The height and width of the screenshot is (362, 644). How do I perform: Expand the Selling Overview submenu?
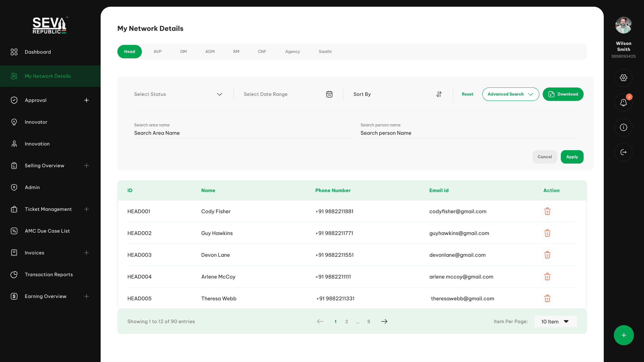click(x=87, y=166)
